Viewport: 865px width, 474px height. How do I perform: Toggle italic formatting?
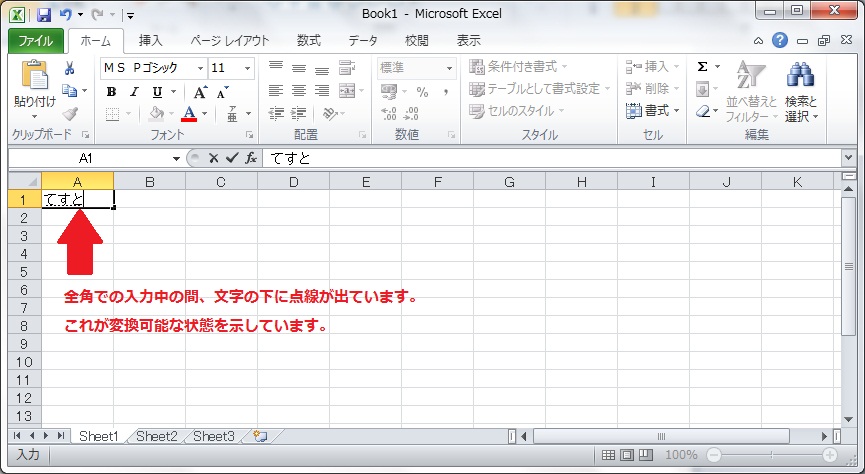134,92
